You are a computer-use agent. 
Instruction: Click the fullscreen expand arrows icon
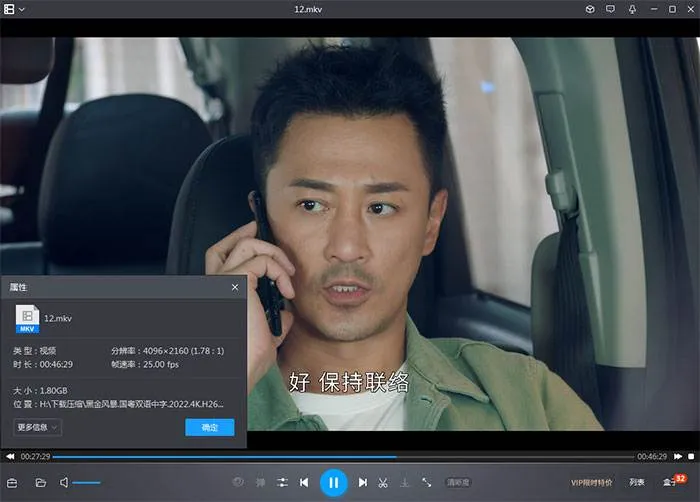(426, 482)
